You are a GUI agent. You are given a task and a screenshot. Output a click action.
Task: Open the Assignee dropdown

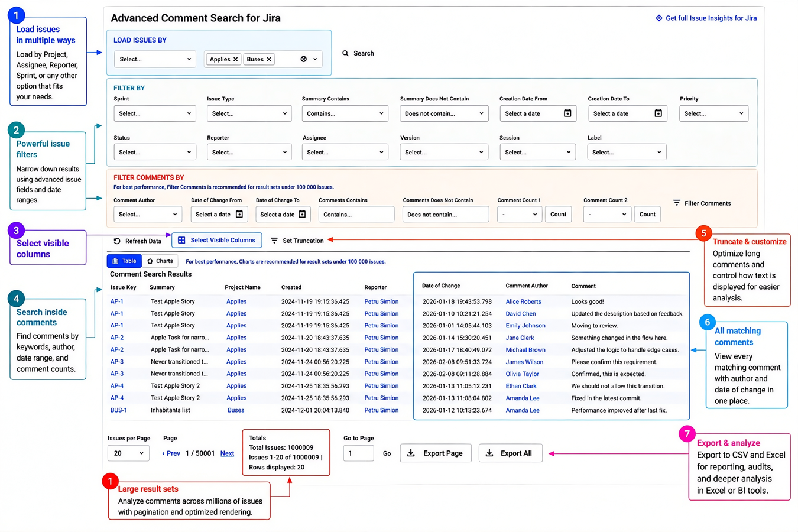345,152
